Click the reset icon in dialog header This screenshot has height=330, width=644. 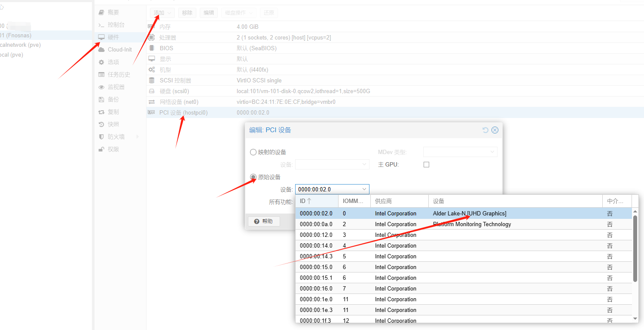tap(485, 130)
